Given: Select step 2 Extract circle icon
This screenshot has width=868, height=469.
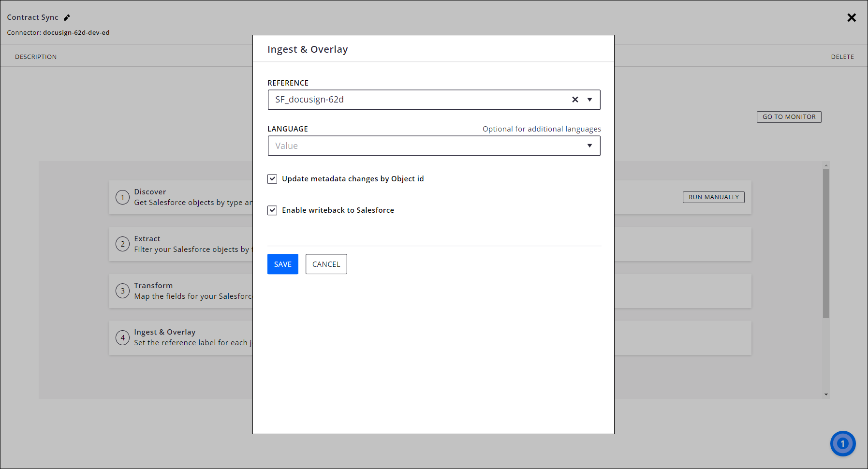Looking at the screenshot, I should coord(123,244).
